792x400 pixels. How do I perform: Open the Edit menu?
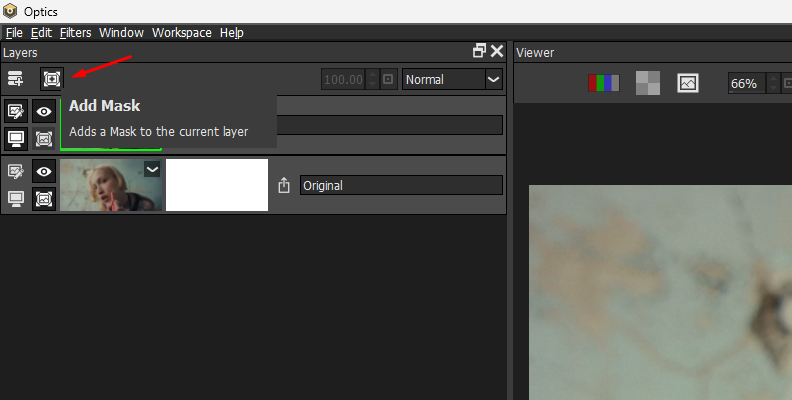[41, 33]
